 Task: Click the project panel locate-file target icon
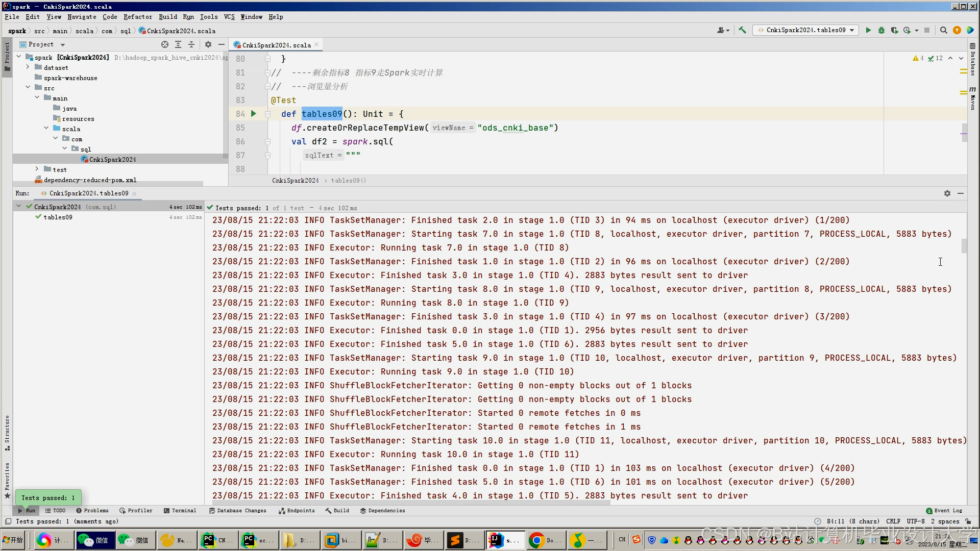point(164,44)
